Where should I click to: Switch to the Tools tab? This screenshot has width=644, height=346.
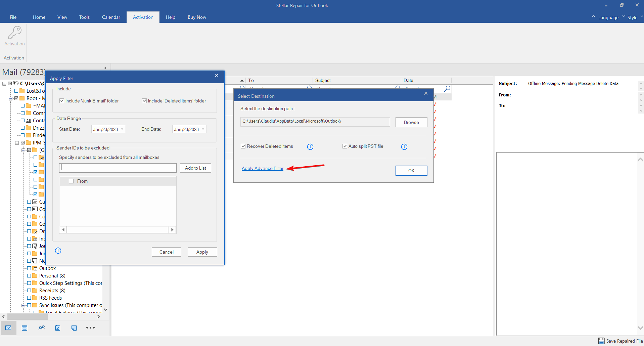[84, 17]
